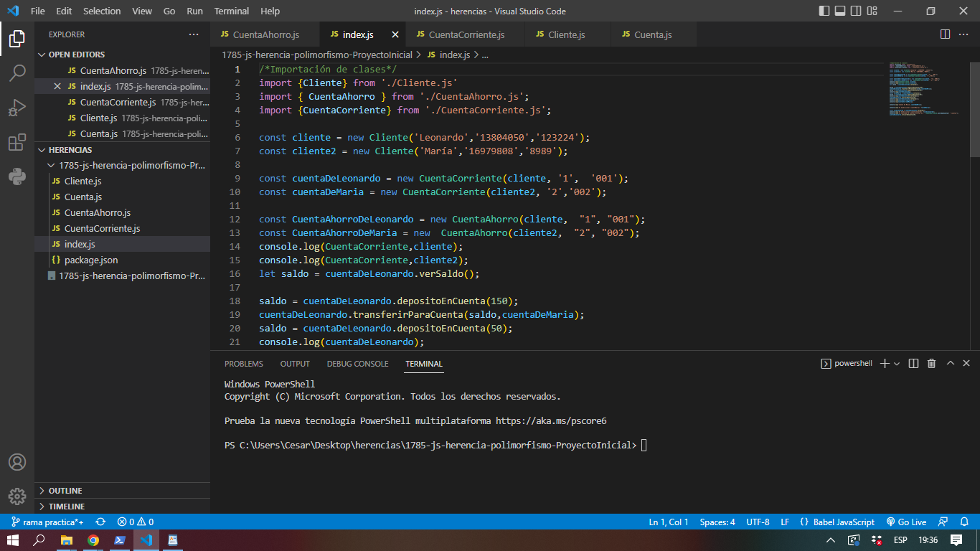Screen dimensions: 980x551
Task: Show the Problems panel tab
Action: (x=244, y=364)
